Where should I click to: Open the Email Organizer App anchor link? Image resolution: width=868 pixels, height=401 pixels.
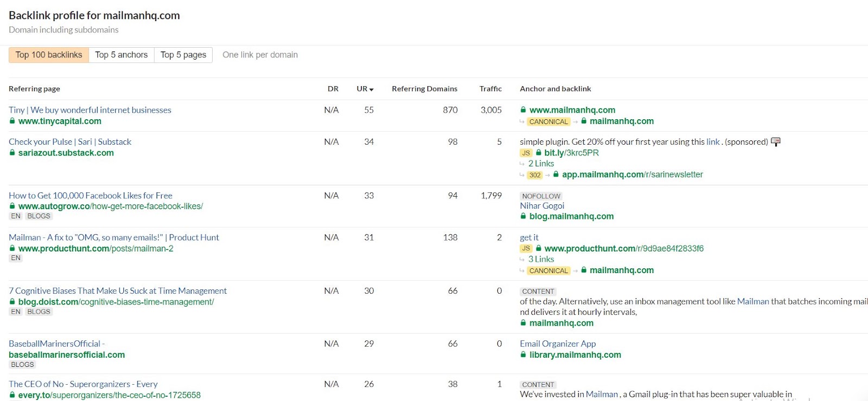click(x=558, y=344)
